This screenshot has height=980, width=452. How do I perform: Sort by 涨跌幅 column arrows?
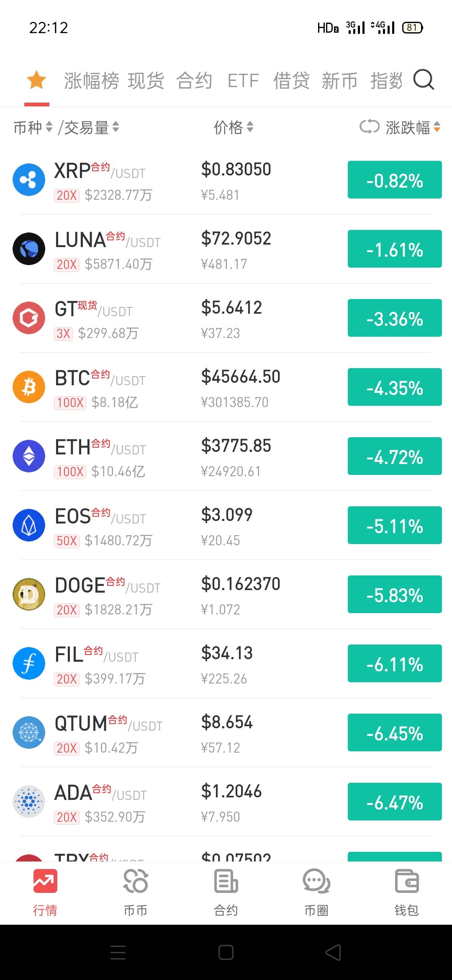click(437, 127)
